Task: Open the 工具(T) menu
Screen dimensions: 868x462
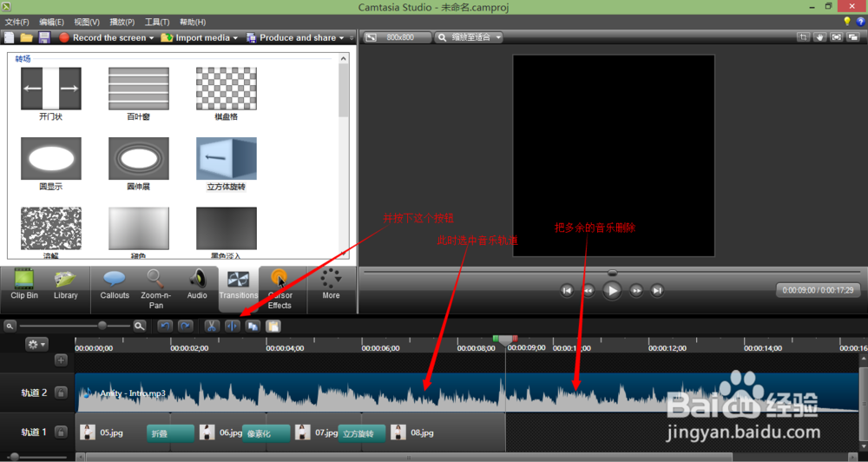Action: coord(157,23)
